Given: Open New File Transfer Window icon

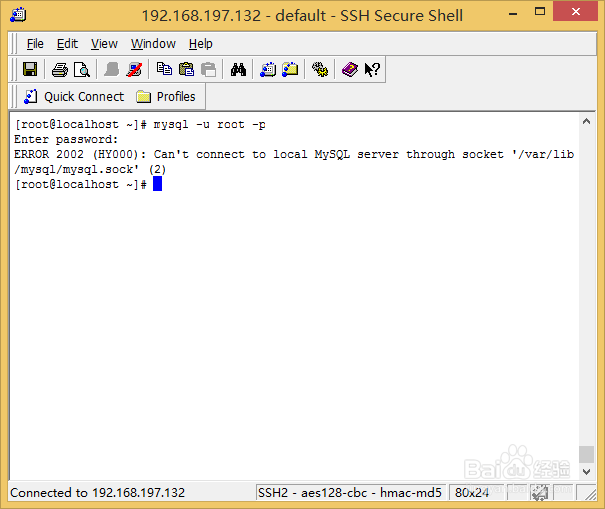Looking at the screenshot, I should [x=291, y=69].
